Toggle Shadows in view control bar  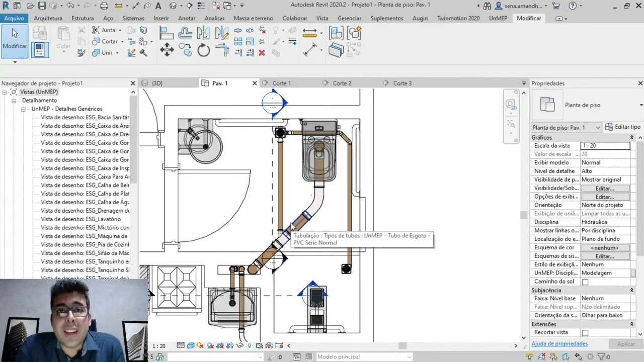(210, 345)
